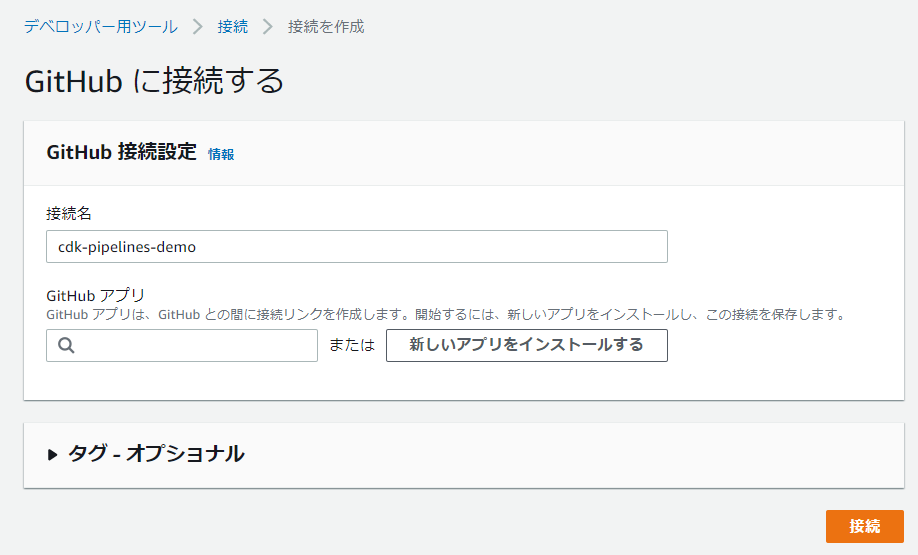918x555 pixels.
Task: Click 新しいアプリをインストールする button
Action: tap(526, 345)
